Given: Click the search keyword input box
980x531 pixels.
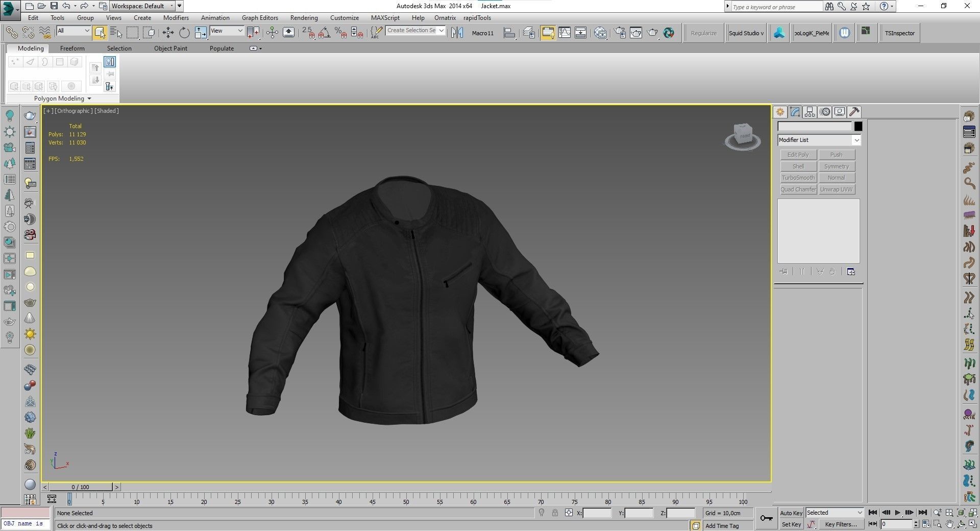Looking at the screenshot, I should 777,7.
